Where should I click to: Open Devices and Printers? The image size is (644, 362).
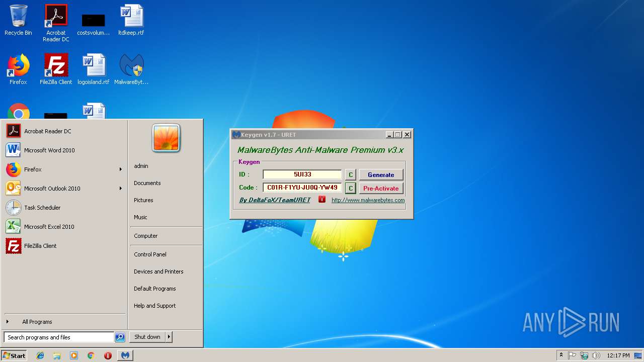166,271
